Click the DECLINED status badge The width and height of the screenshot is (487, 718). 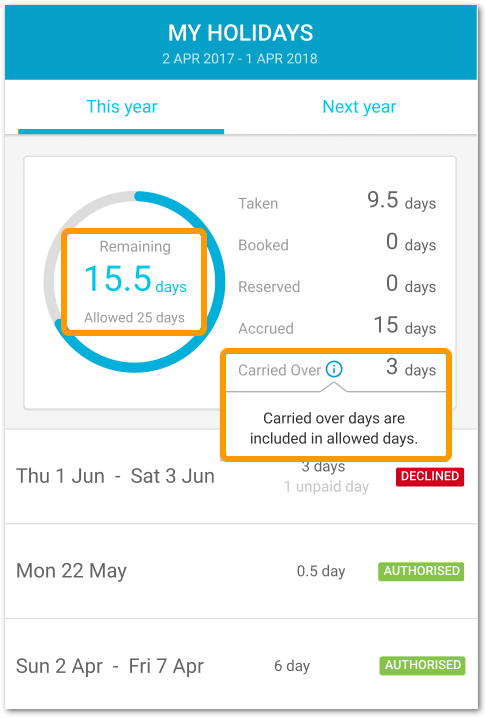430,476
